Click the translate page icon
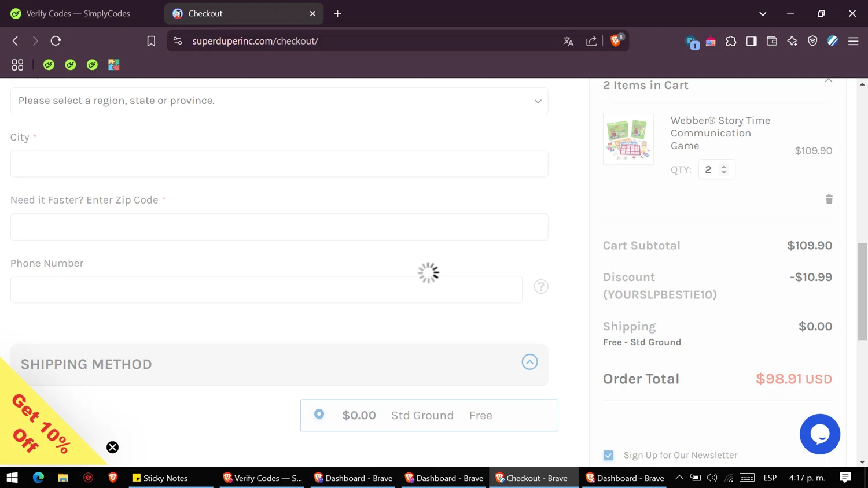This screenshot has width=868, height=488. pos(568,41)
